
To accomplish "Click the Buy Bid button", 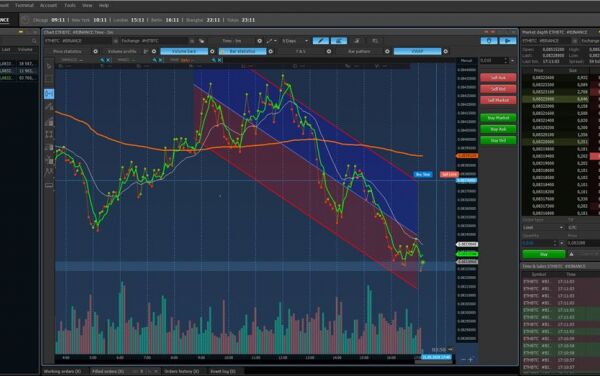I will click(498, 140).
